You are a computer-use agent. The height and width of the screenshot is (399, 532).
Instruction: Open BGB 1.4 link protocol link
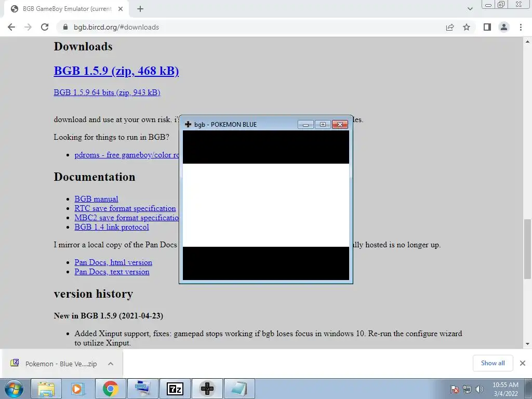tap(112, 227)
